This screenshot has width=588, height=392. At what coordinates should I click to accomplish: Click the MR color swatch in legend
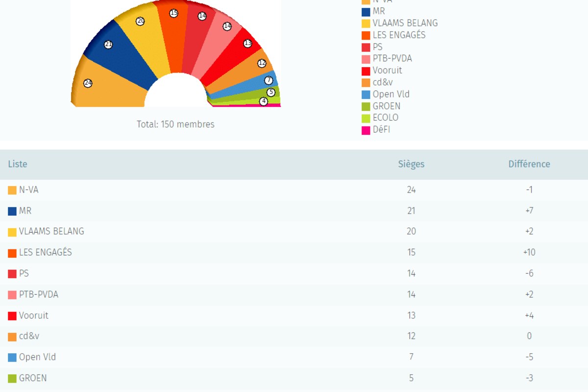click(366, 11)
